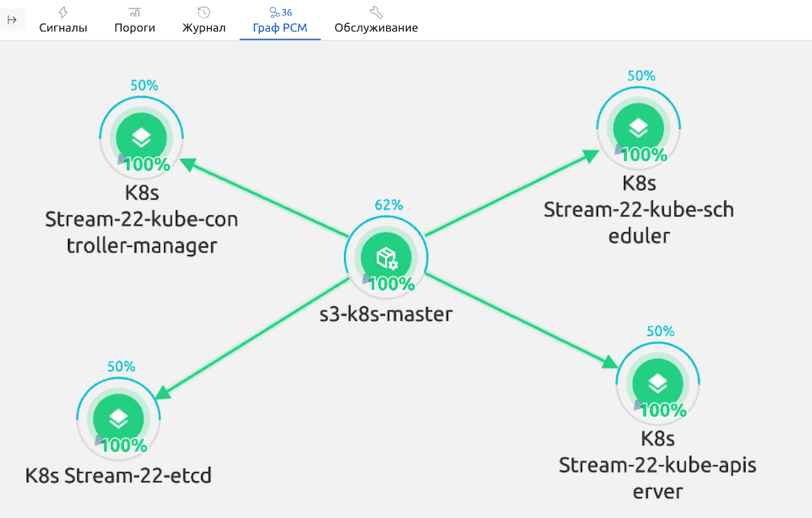Screen dimensions: 812x518
Task: Select the kube-scheduler node icon
Action: (638, 128)
